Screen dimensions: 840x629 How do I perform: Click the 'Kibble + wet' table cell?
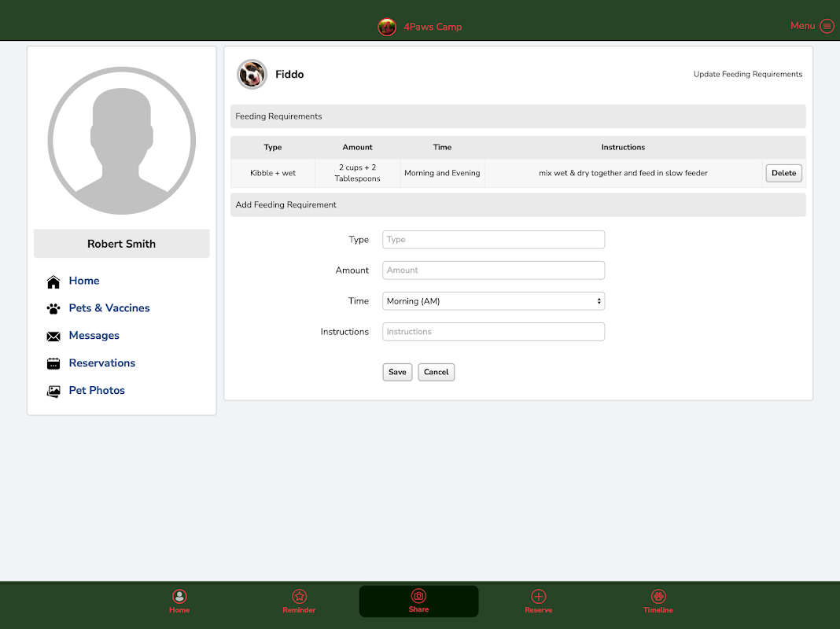point(273,173)
